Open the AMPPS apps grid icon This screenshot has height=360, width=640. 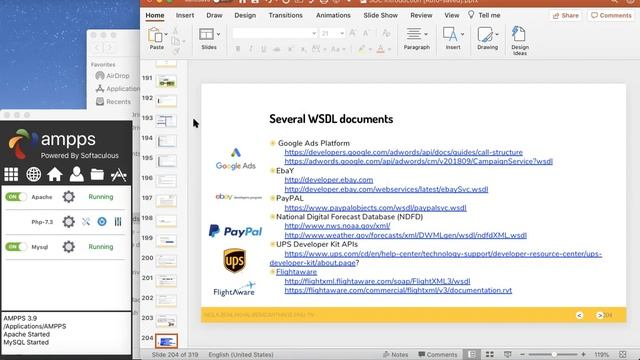click(x=11, y=174)
